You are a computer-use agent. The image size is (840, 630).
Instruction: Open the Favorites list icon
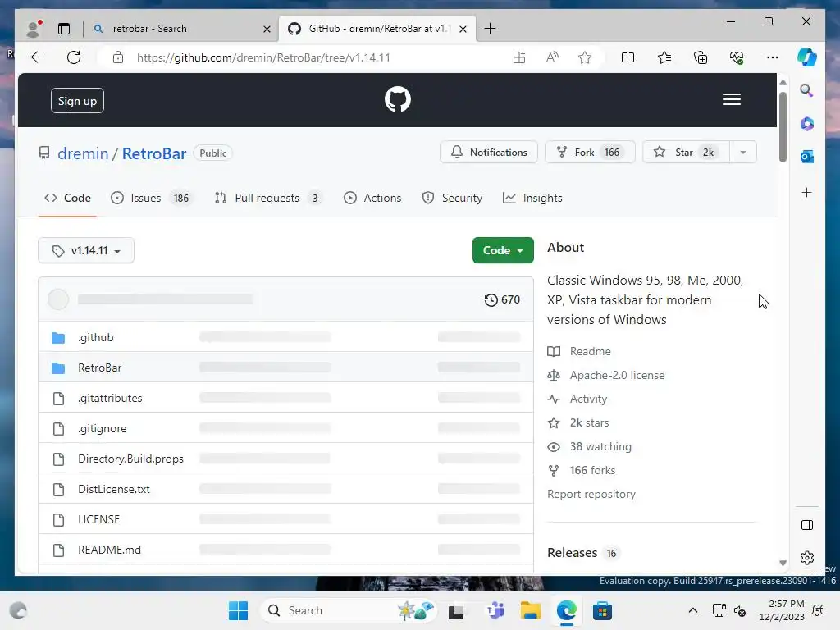664,57
